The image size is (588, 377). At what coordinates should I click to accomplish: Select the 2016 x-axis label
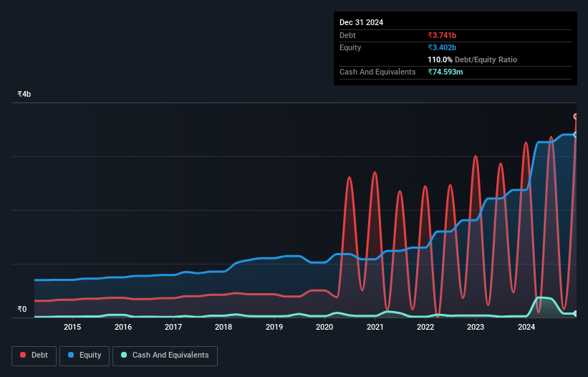pyautogui.click(x=123, y=327)
